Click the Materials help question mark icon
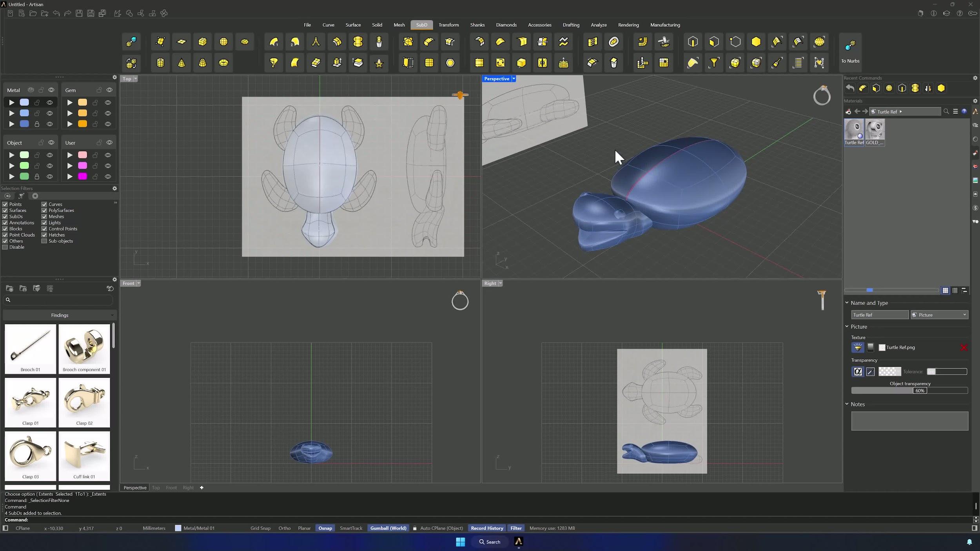Image resolution: width=980 pixels, height=551 pixels. click(x=964, y=112)
